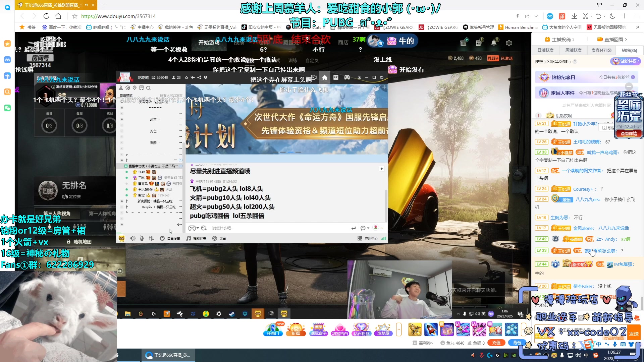The width and height of the screenshot is (644, 362).
Task: Open the YY channel list panel icon
Action: pyautogui.click(x=336, y=77)
